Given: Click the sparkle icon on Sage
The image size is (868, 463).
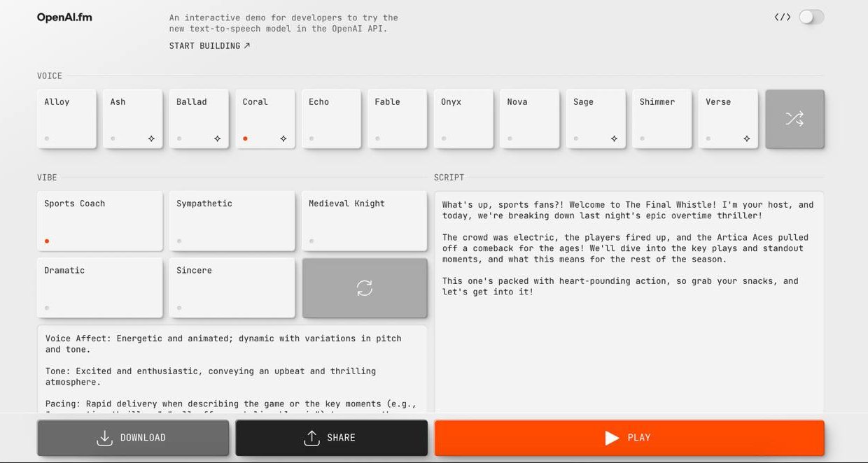Looking at the screenshot, I should [x=614, y=138].
